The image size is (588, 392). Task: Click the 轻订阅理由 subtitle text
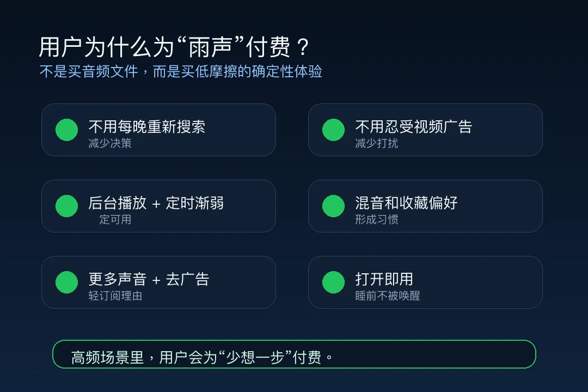115,296
